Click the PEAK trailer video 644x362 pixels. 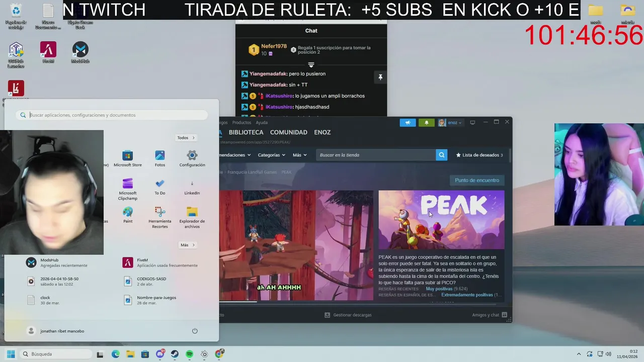point(296,245)
